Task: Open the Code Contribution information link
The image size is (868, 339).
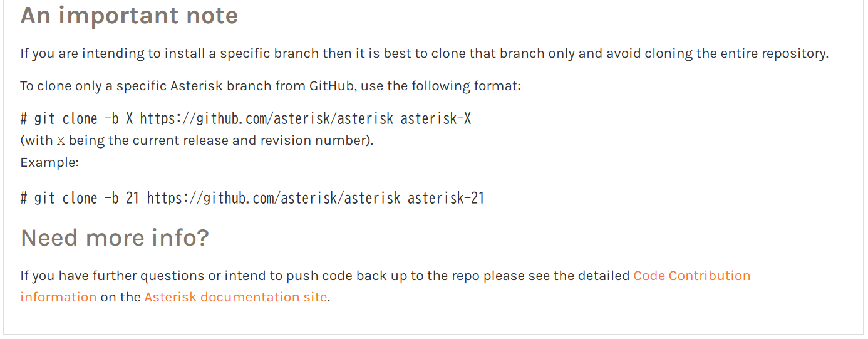Action: point(691,276)
